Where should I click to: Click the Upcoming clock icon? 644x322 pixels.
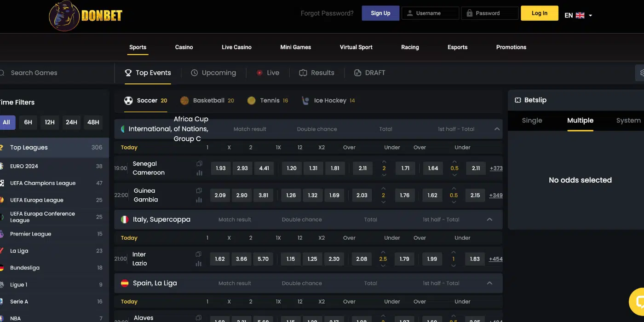(195, 73)
